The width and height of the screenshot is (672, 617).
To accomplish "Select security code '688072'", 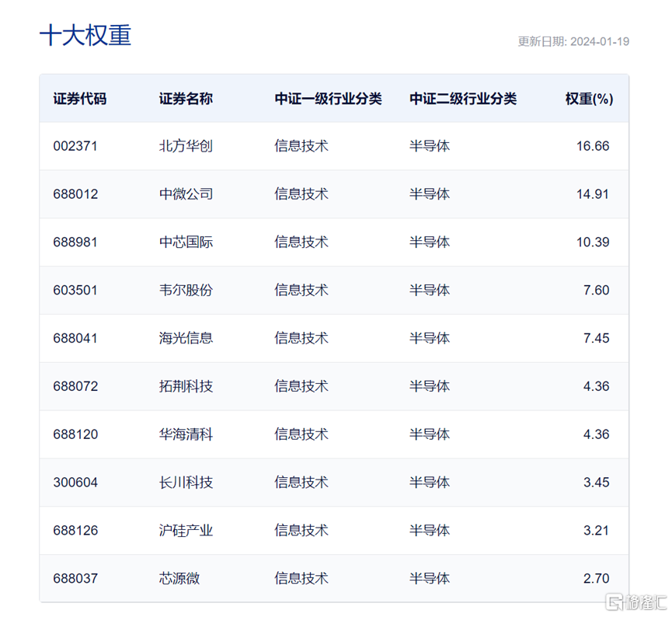I will (75, 386).
